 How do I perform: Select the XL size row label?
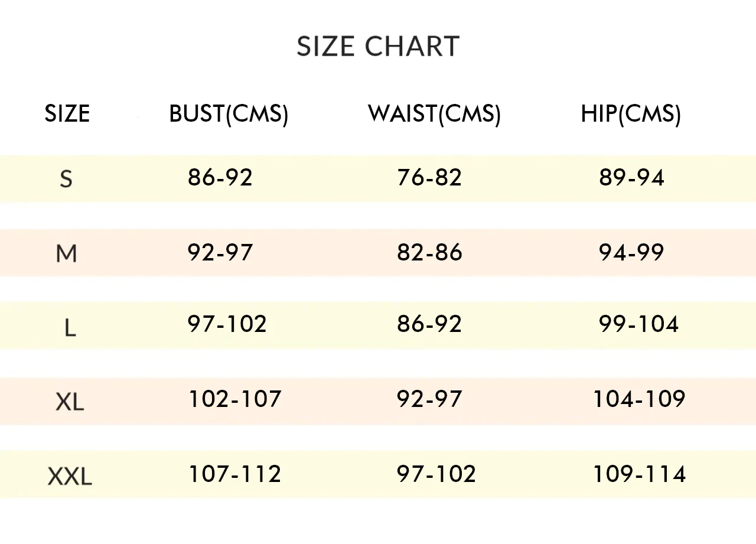click(x=70, y=402)
